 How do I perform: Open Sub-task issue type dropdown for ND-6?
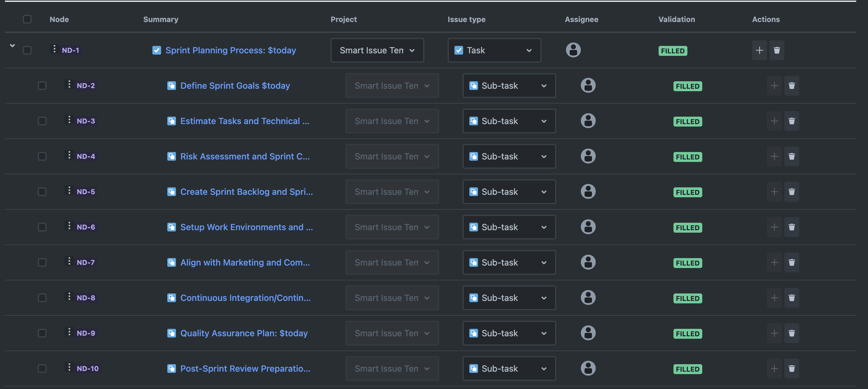pos(509,227)
